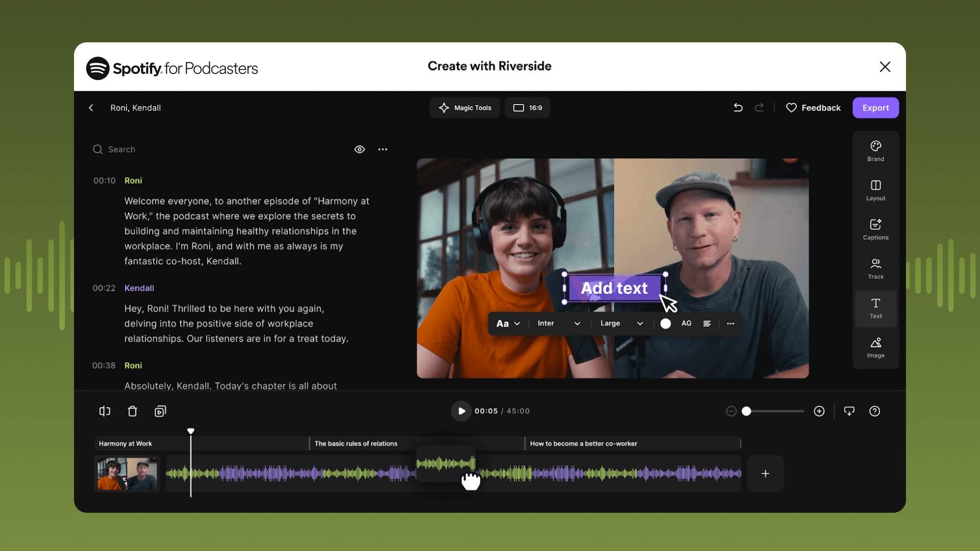Click the Export button
The height and width of the screenshot is (551, 980).
[875, 108]
